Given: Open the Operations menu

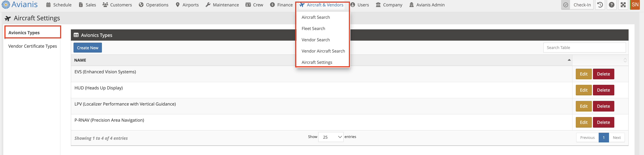Looking at the screenshot, I should pyautogui.click(x=153, y=5).
